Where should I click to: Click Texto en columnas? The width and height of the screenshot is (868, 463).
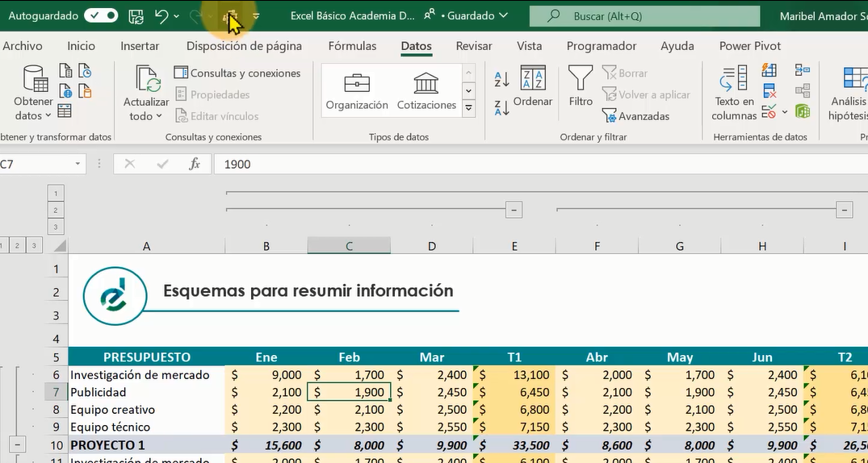coord(734,93)
